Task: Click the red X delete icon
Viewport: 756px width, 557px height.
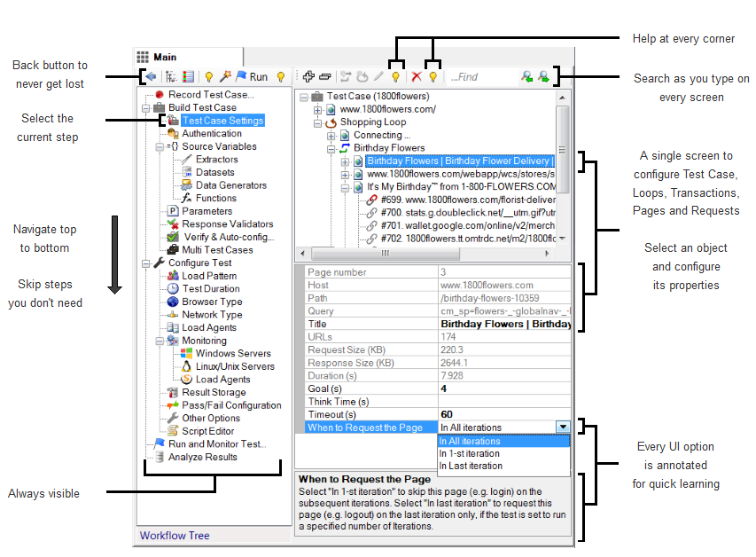Action: point(417,76)
